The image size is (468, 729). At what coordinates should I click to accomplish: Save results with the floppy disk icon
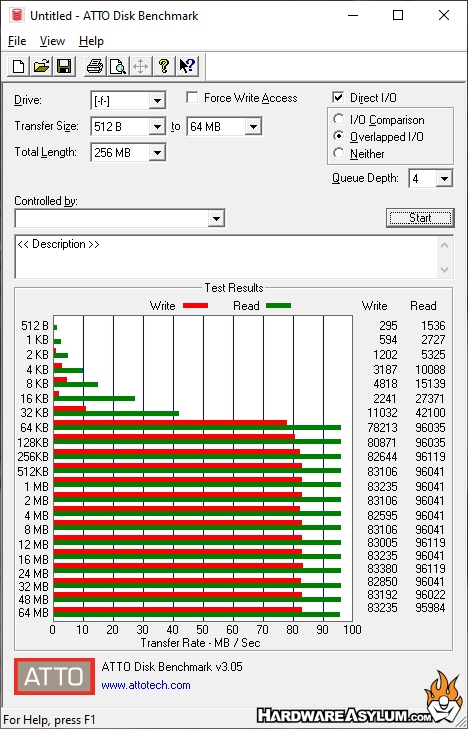64,66
